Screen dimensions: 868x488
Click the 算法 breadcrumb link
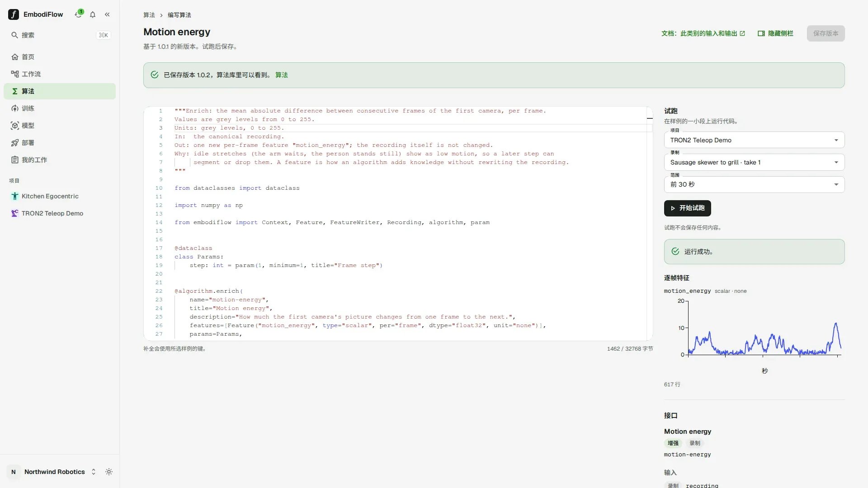149,15
